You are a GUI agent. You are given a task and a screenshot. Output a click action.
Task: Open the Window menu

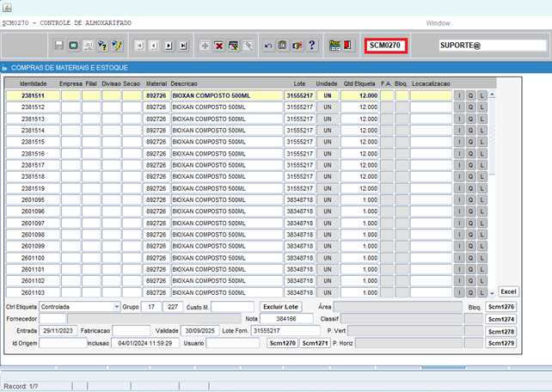pos(438,23)
